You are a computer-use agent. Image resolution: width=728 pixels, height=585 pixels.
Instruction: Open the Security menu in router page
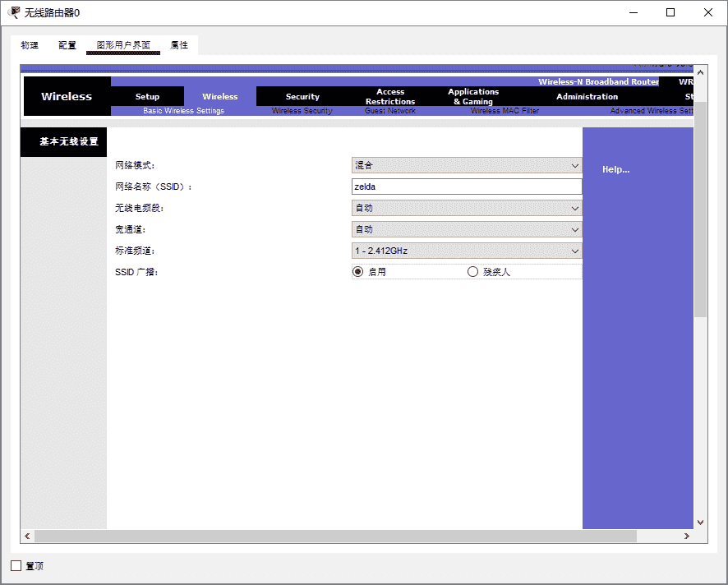click(302, 97)
